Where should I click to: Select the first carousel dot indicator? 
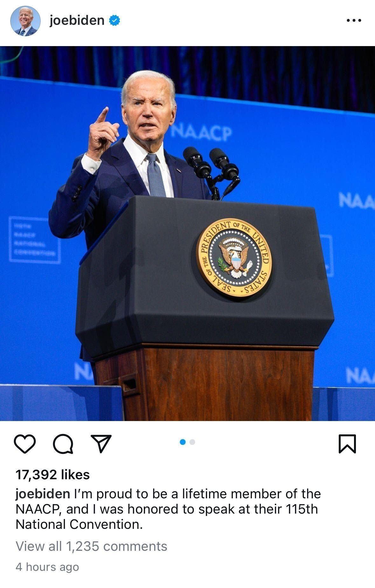point(183,442)
